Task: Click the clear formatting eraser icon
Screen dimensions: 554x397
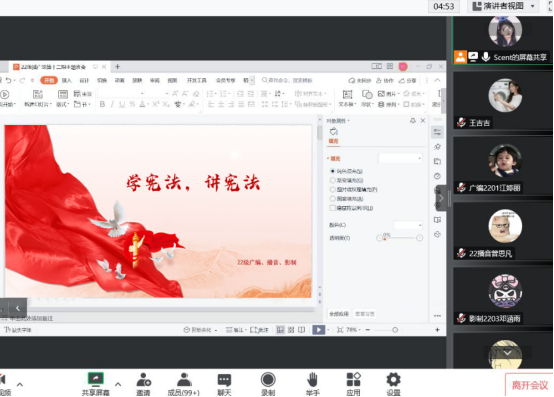Action: click(x=196, y=94)
